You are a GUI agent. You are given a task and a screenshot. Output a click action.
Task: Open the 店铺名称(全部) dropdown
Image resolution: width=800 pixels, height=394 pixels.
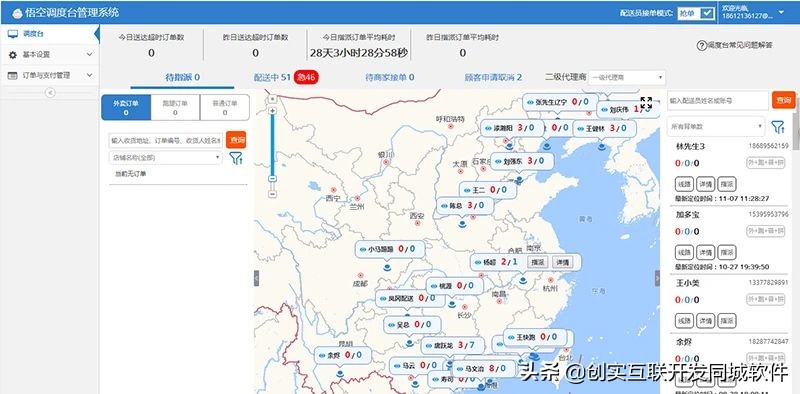tap(165, 158)
